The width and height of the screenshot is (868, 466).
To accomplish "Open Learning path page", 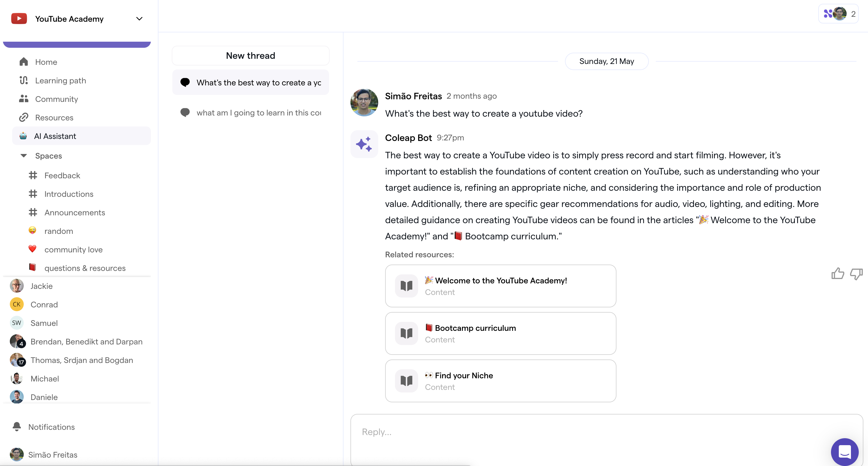I will click(x=81, y=80).
